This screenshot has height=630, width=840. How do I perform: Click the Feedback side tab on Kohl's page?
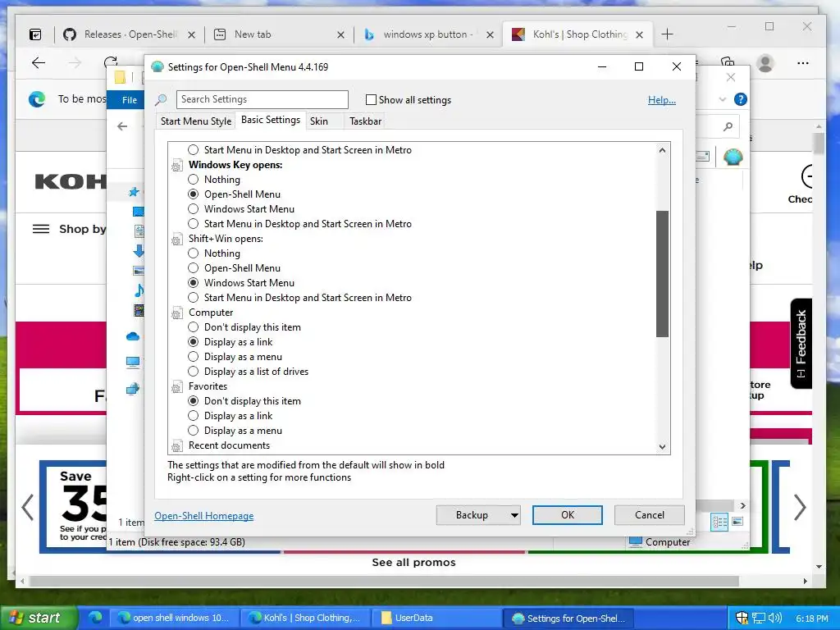pos(801,344)
